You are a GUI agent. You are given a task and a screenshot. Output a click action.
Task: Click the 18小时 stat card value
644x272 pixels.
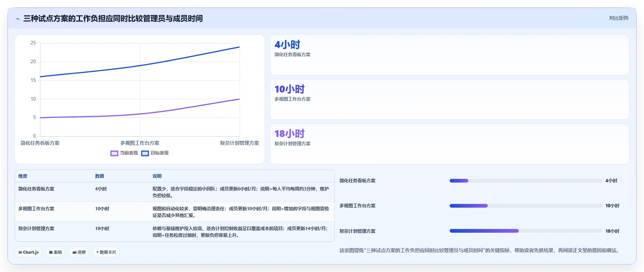pyautogui.click(x=289, y=134)
